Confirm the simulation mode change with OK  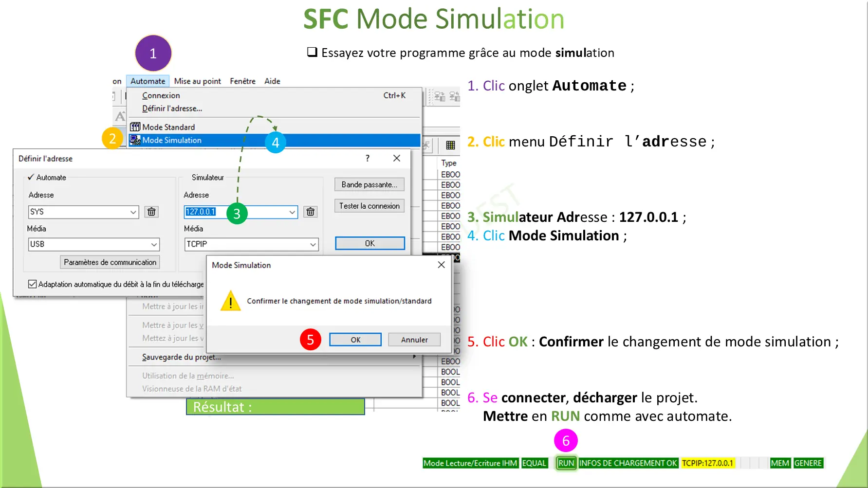click(x=355, y=339)
